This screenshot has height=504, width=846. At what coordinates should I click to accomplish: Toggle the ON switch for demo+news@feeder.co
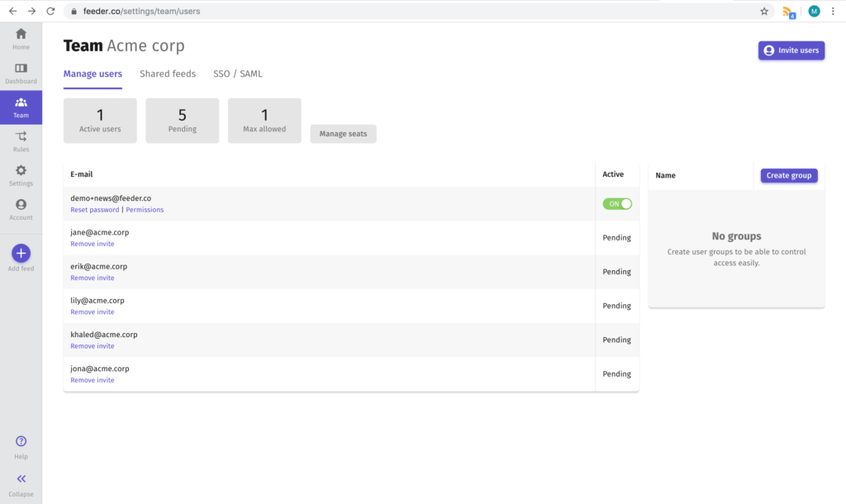coord(617,203)
